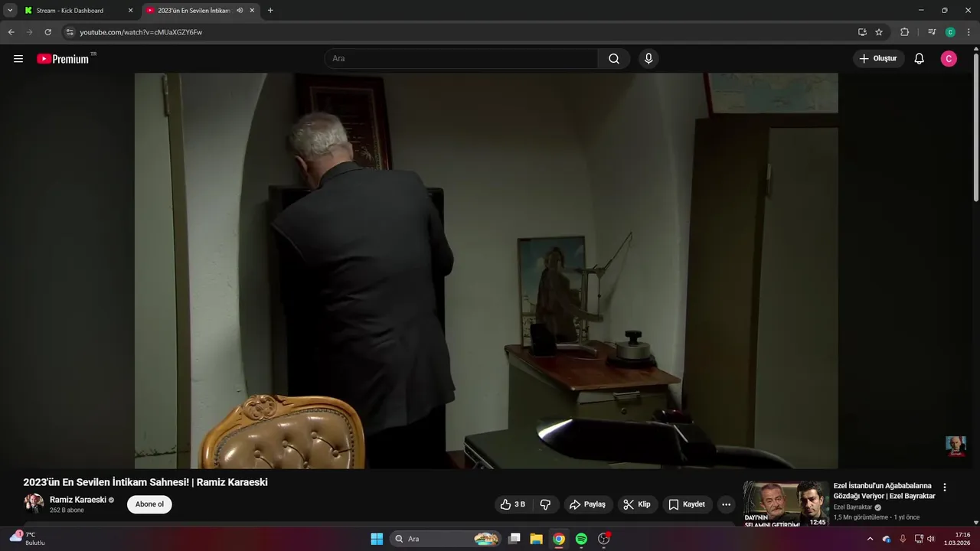Click the Abone ol subscribe button
This screenshot has height=551, width=980.
[x=149, y=504]
